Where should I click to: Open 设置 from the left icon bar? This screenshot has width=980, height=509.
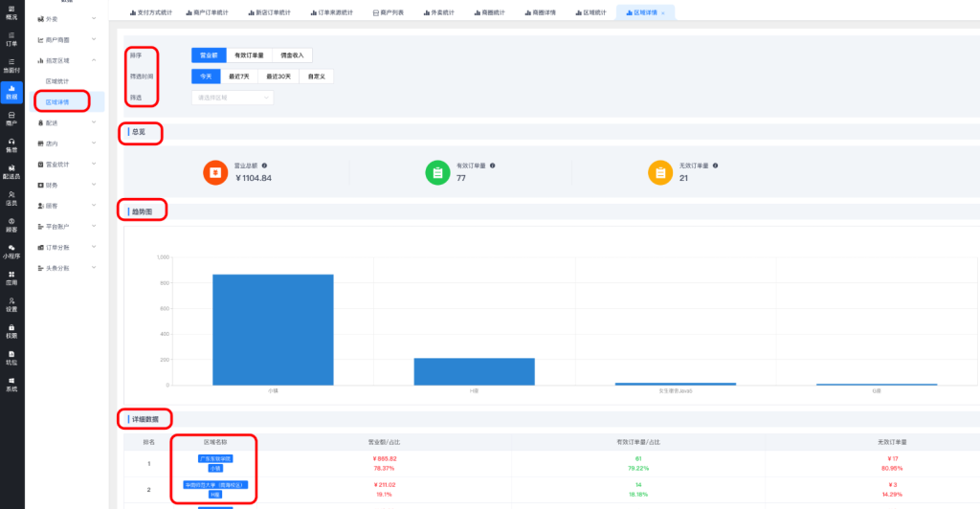(x=11, y=304)
